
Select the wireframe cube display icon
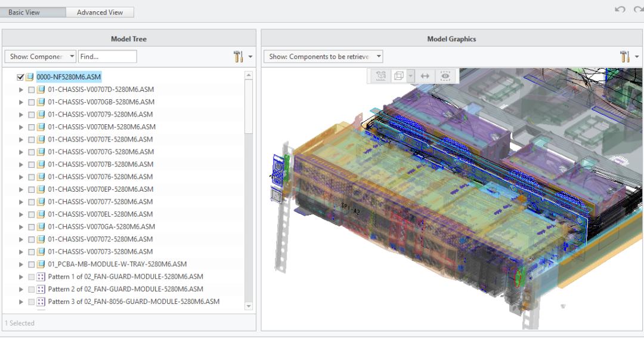coord(399,76)
